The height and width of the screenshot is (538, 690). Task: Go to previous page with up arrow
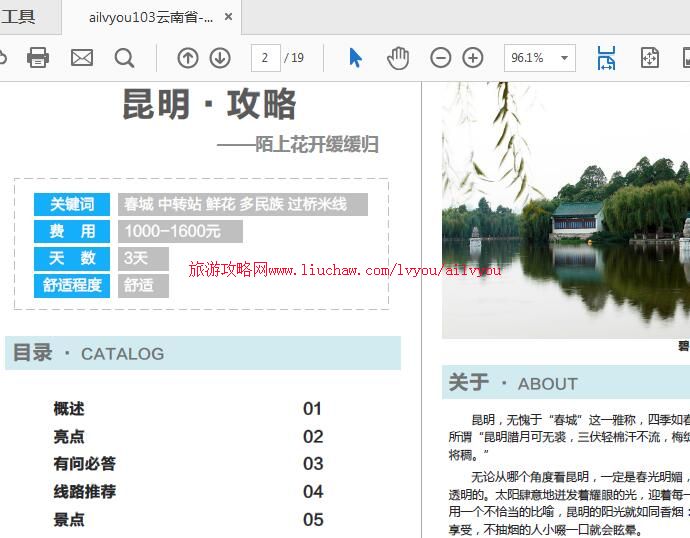187,58
